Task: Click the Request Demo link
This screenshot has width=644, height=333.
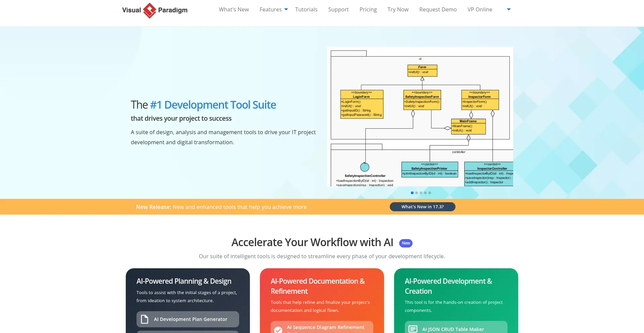Action: (438, 9)
